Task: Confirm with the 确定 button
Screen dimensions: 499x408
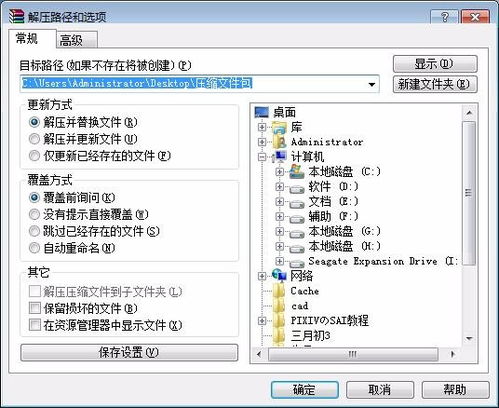Action: coord(305,390)
